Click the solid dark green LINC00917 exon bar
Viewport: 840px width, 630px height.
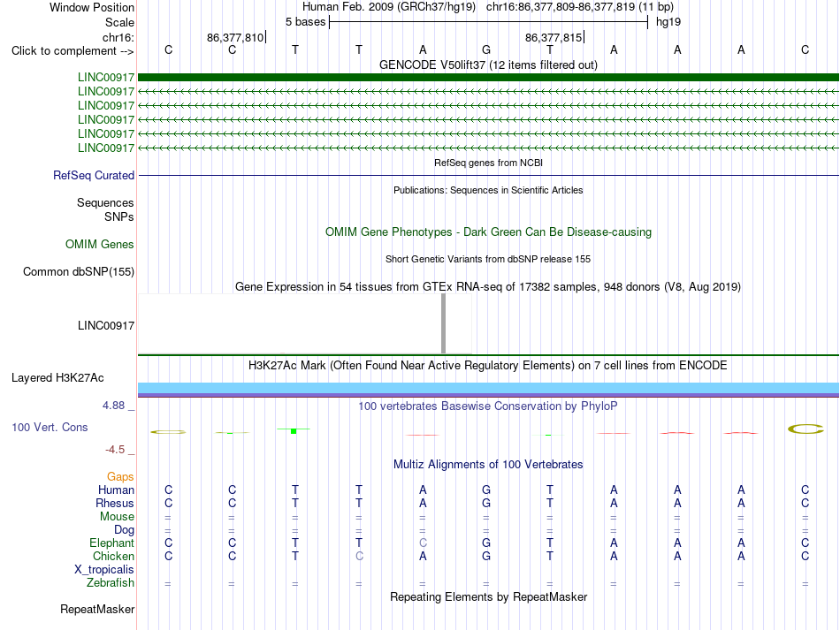[488, 77]
